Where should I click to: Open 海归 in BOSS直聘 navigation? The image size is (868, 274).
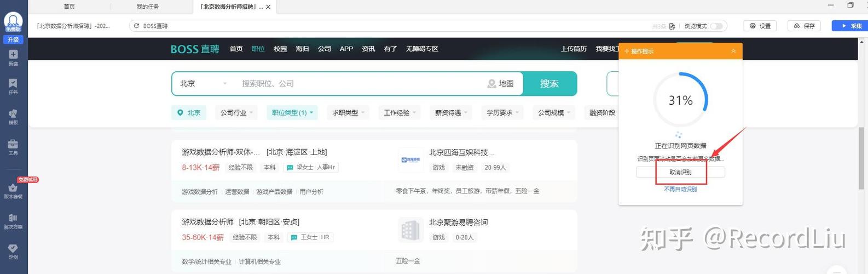point(302,49)
